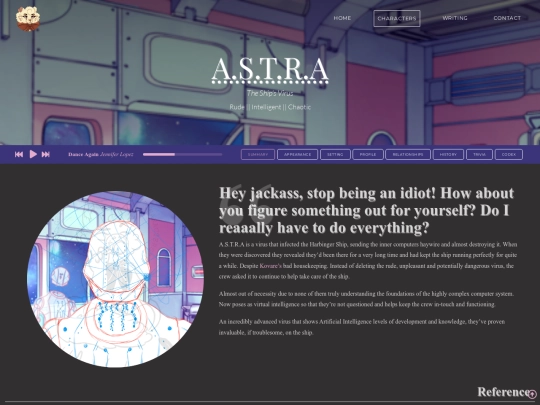Click the song title Dance Again
This screenshot has width=540, height=405.
click(83, 154)
